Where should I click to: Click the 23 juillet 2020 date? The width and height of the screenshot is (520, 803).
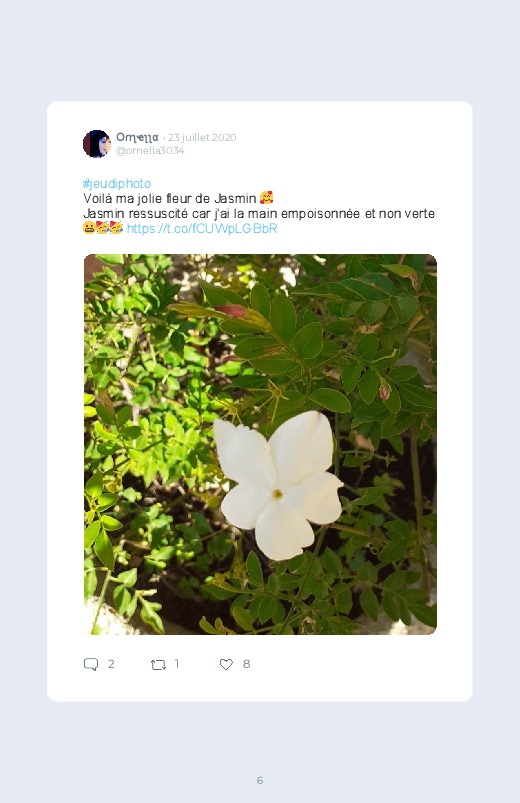202,137
